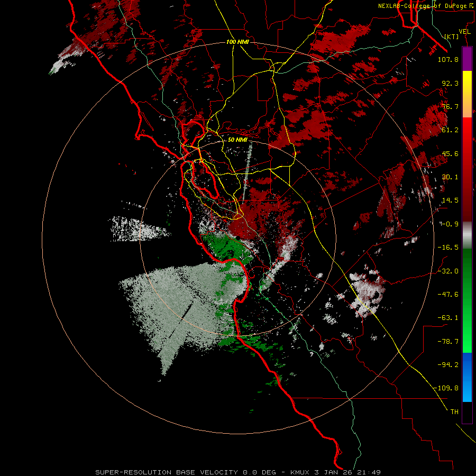Click the 30.1 value on the velocity scale
The width and height of the screenshot is (476, 476).
point(450,177)
